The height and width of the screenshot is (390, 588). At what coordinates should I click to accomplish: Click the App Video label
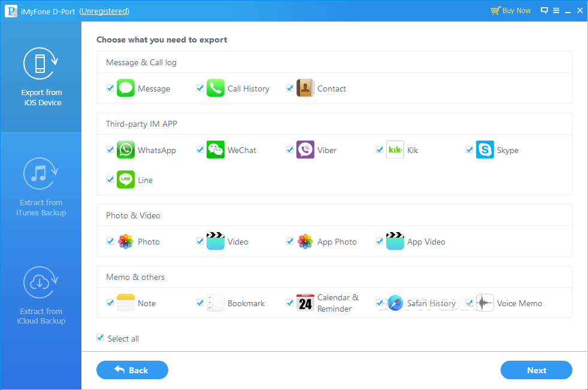pos(426,242)
